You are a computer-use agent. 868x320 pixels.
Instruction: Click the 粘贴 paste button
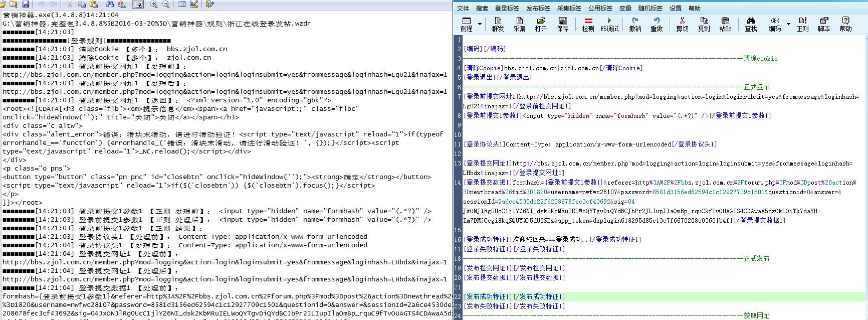(725, 24)
